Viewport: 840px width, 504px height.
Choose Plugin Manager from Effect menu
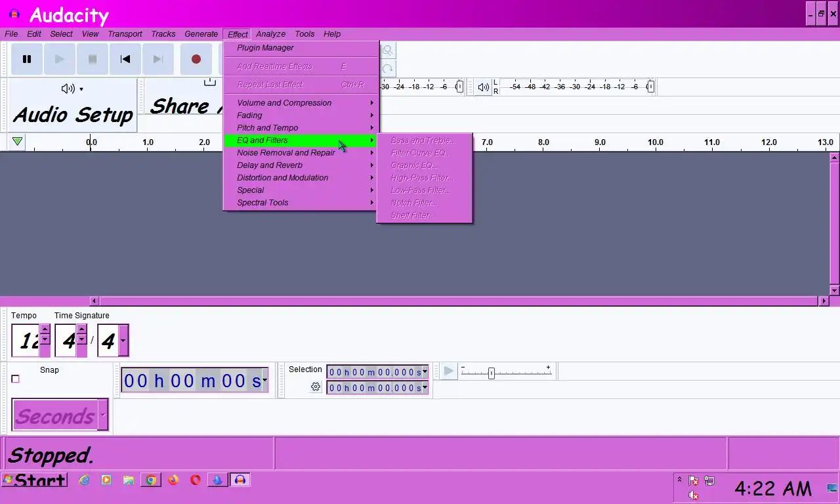pos(301,48)
